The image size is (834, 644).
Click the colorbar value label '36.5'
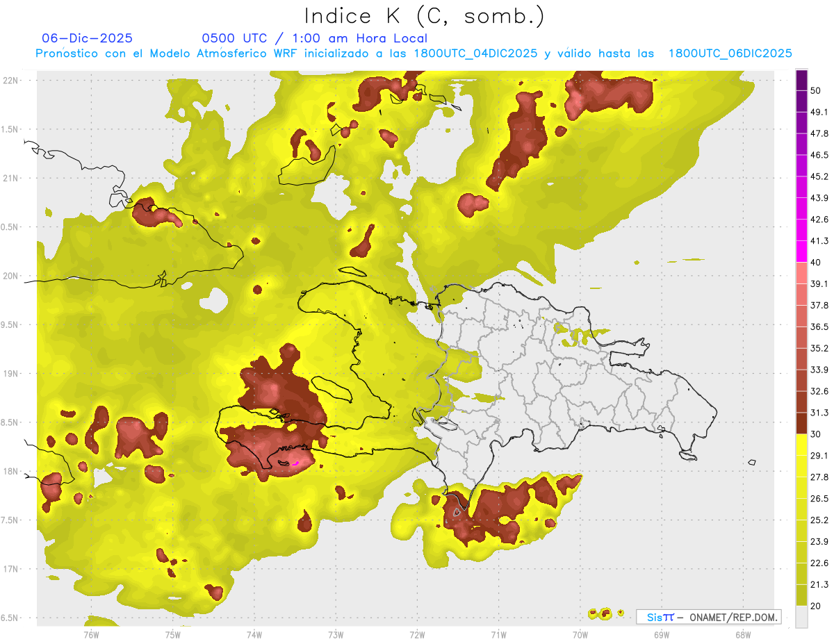(819, 327)
